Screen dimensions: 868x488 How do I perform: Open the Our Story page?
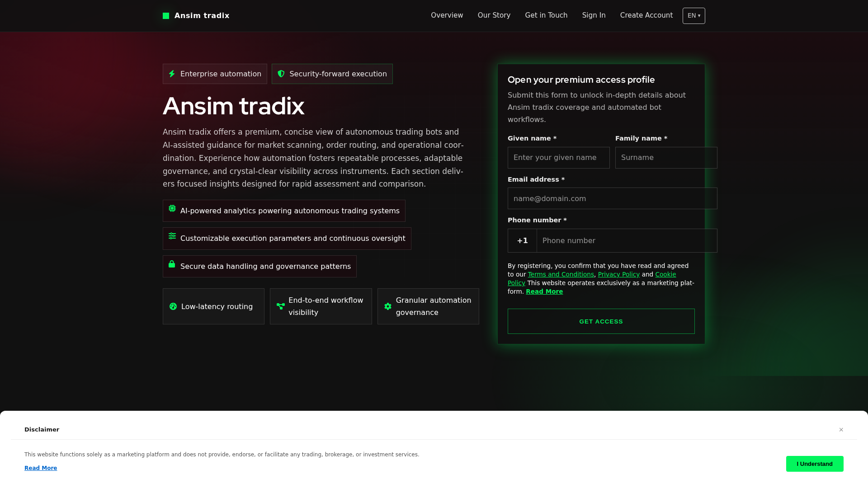pyautogui.click(x=494, y=15)
